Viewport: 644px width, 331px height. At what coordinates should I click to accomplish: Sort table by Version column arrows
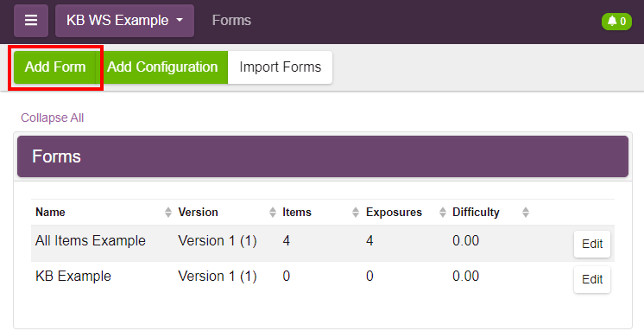[x=273, y=213]
